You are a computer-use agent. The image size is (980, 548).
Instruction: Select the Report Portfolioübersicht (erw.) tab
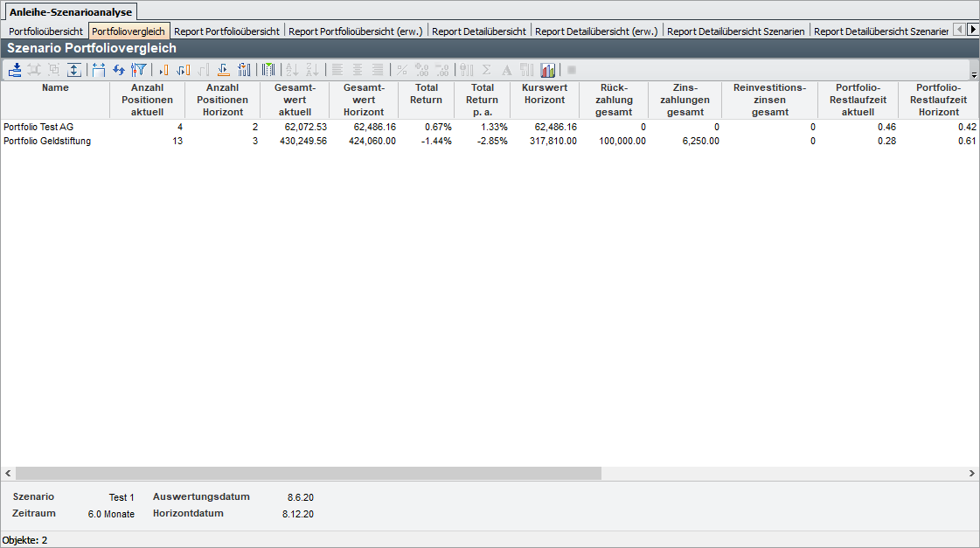click(356, 31)
